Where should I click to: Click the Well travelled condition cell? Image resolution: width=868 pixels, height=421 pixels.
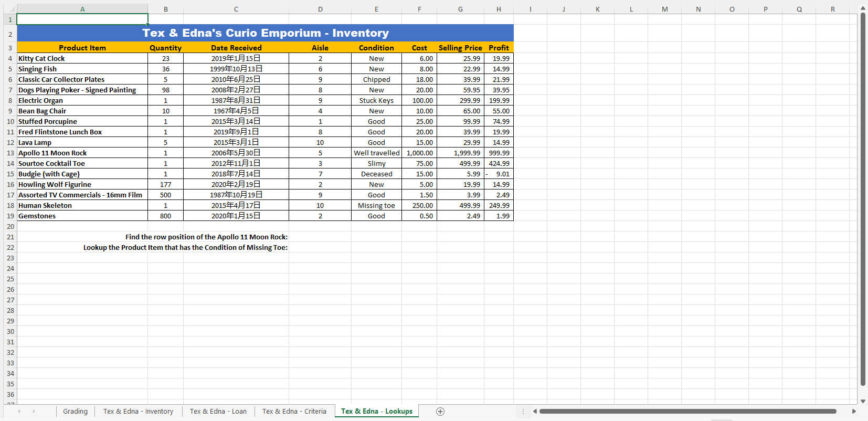(x=376, y=153)
